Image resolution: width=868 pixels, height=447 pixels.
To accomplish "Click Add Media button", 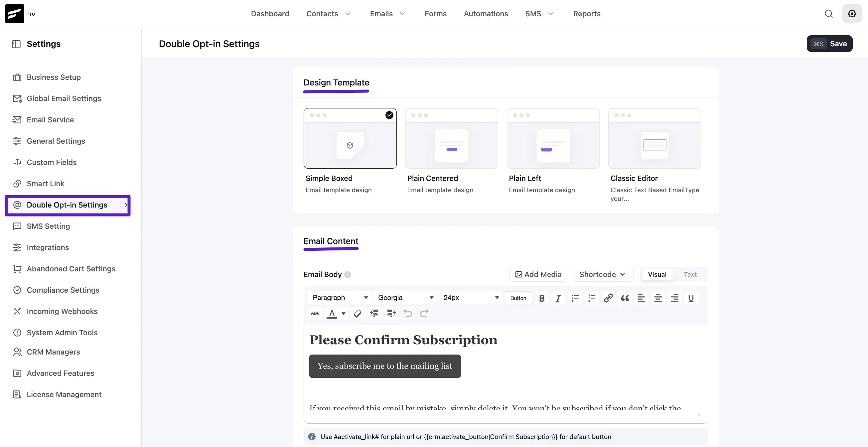I will [538, 274].
